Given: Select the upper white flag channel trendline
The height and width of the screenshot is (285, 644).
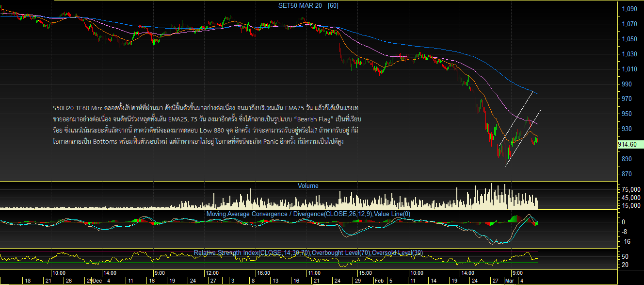Looking at the screenshot, I should click(x=516, y=118).
